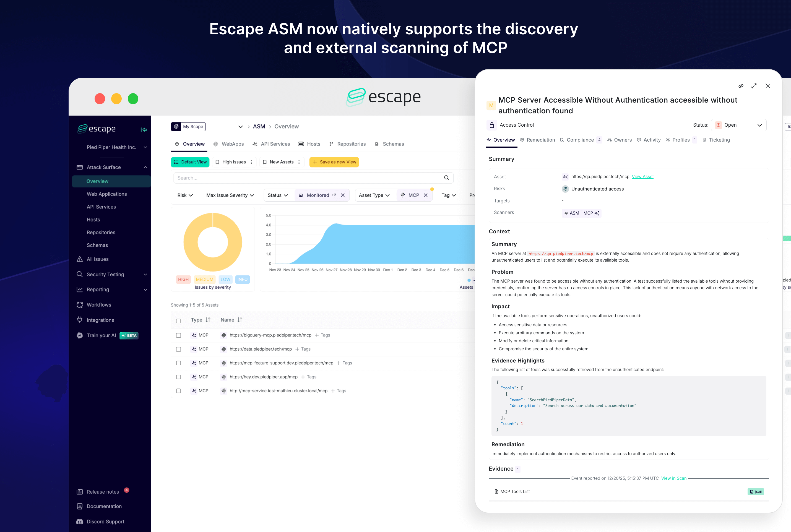Viewport: 791px width, 532px height.
Task: Open Discord Support from sidebar
Action: (x=105, y=521)
